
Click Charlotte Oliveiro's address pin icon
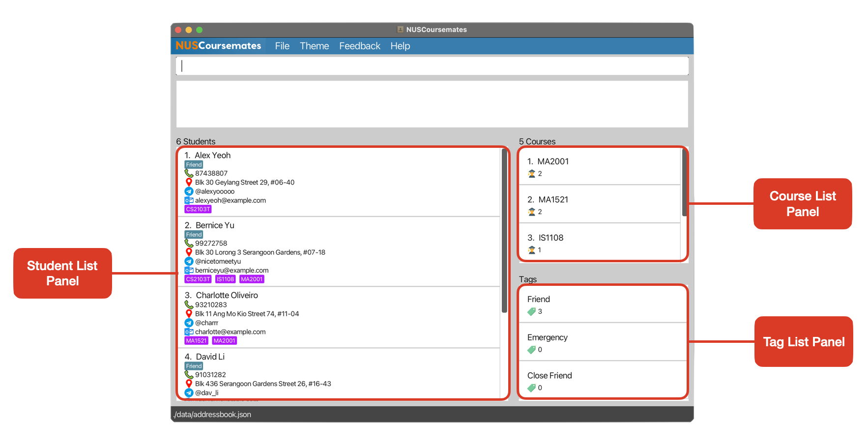pyautogui.click(x=189, y=314)
